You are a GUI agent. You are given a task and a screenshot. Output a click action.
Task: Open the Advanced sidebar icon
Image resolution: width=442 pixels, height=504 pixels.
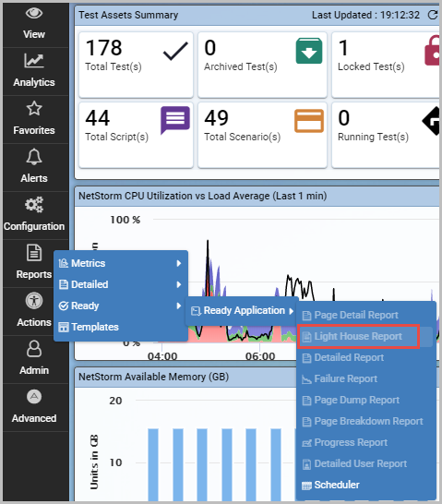click(34, 397)
